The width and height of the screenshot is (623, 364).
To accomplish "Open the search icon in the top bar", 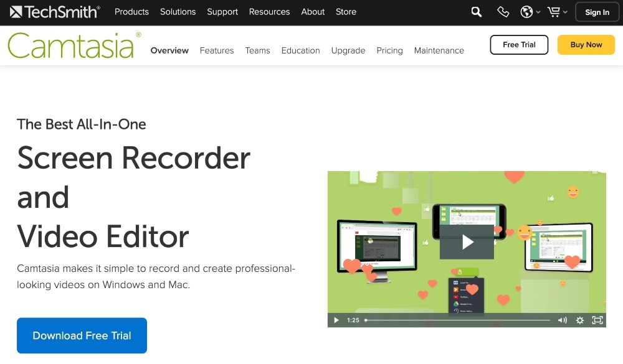I will coord(476,12).
